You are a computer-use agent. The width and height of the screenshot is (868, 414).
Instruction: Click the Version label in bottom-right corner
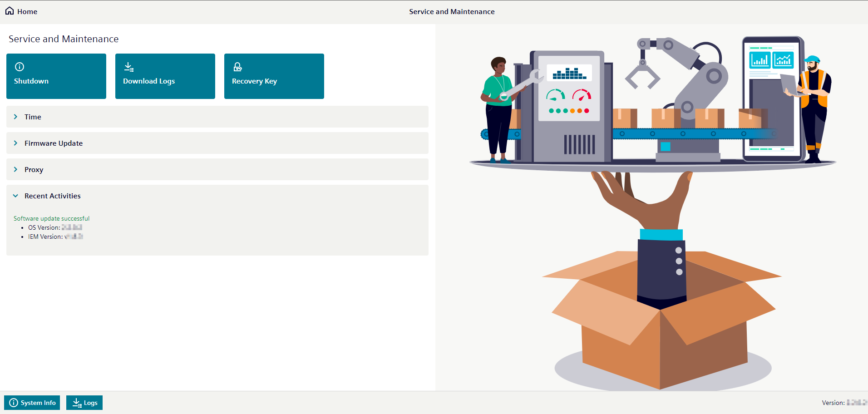tap(833, 403)
